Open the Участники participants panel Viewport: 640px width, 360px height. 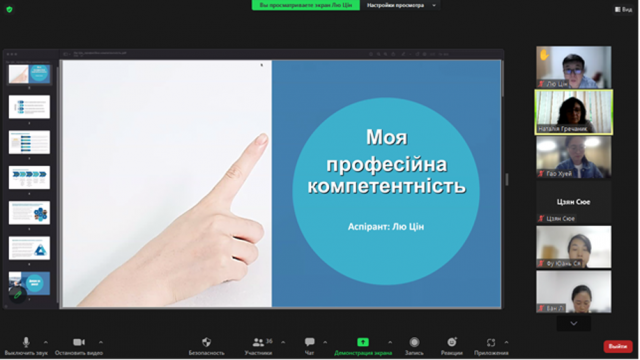click(258, 347)
